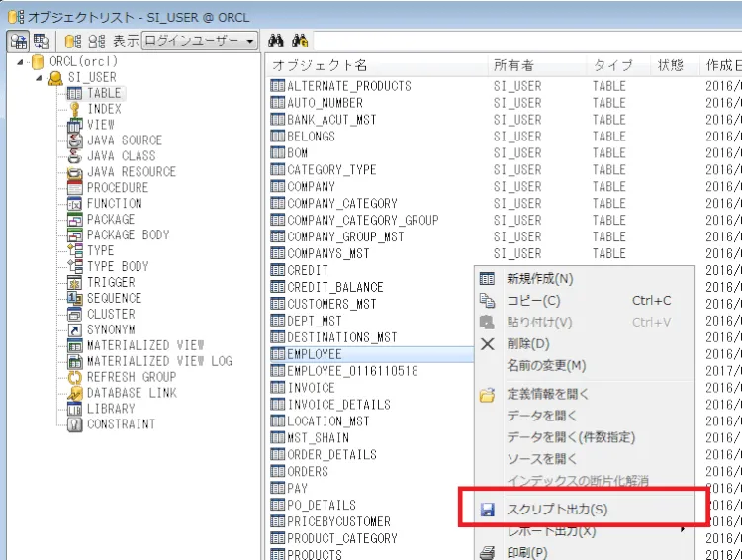Screen dimensions: 742x560
Task: Select the SEQUENCE icon
Action: coord(74,298)
